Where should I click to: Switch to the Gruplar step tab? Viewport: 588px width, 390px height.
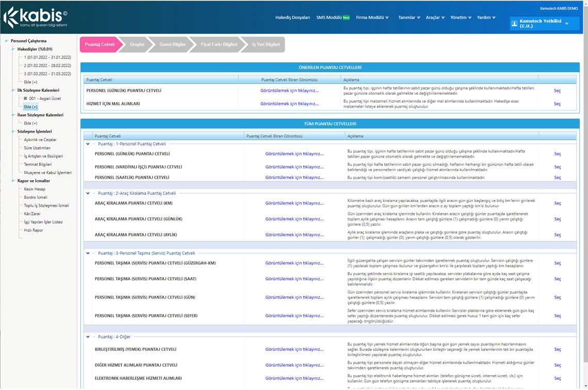[137, 45]
